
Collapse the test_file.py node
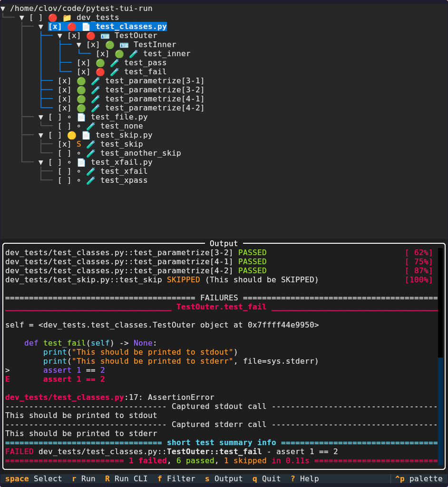click(x=40, y=118)
